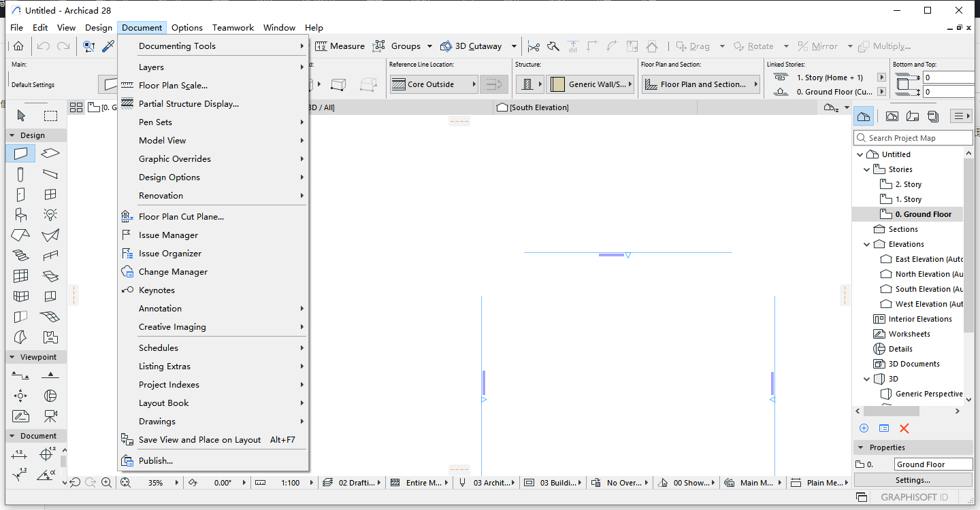Screen dimensions: 980x510
Task: Collapse the Elevations tree node
Action: [867, 244]
